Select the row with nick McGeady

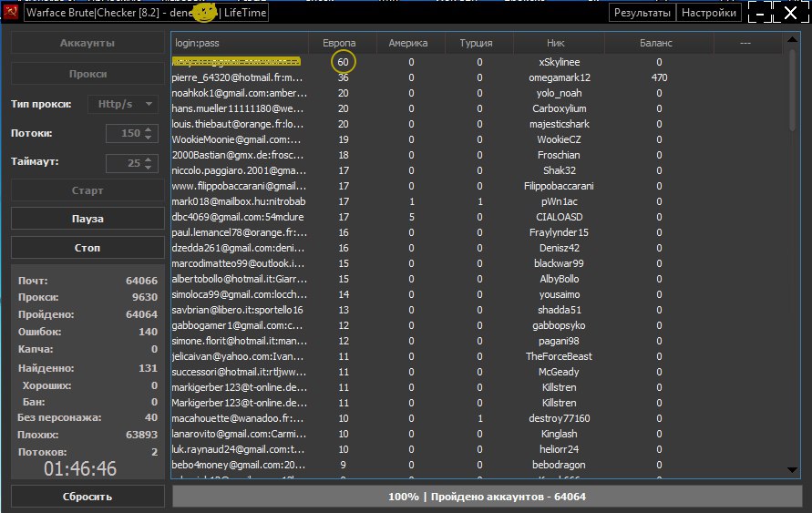[477, 372]
